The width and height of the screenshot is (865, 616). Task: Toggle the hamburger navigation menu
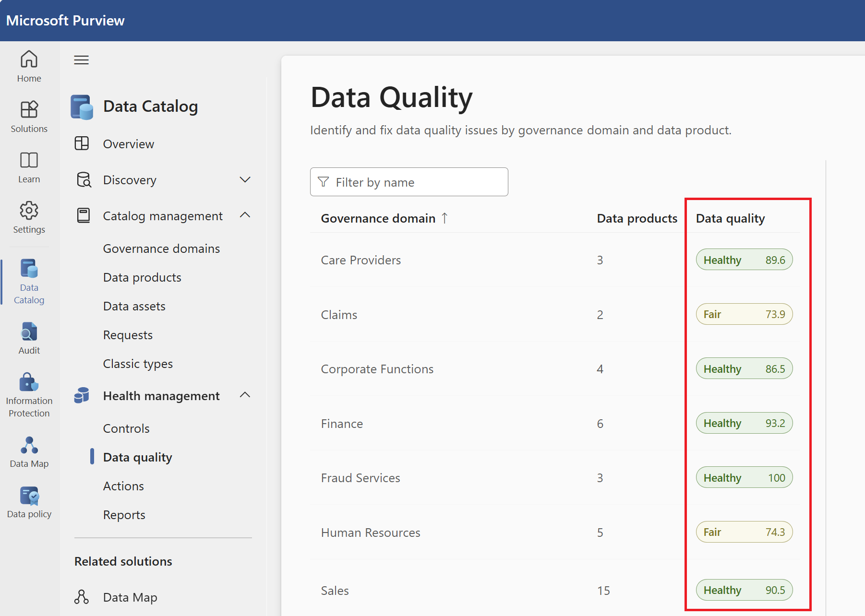click(x=81, y=60)
